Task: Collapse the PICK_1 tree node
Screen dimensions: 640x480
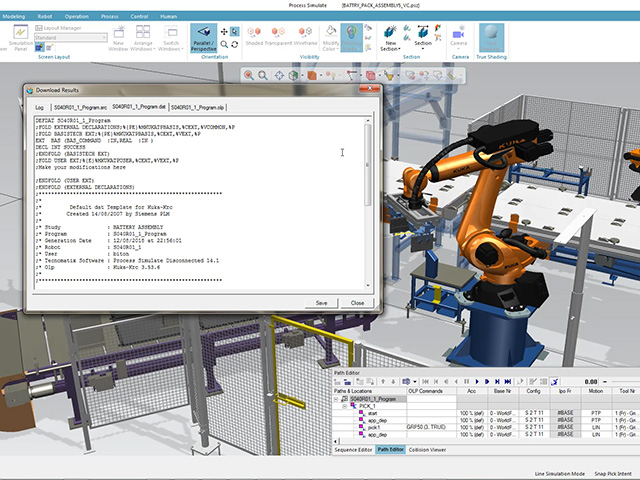Action: point(344,407)
